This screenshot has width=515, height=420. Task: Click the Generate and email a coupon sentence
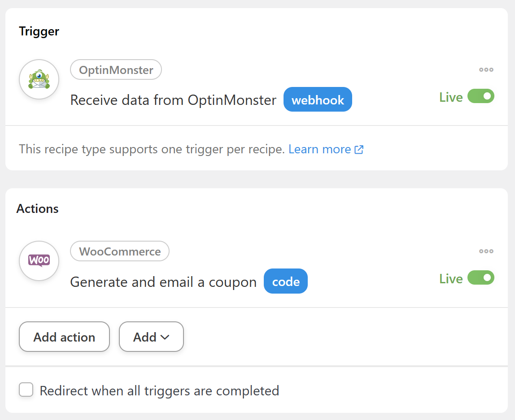(x=163, y=282)
